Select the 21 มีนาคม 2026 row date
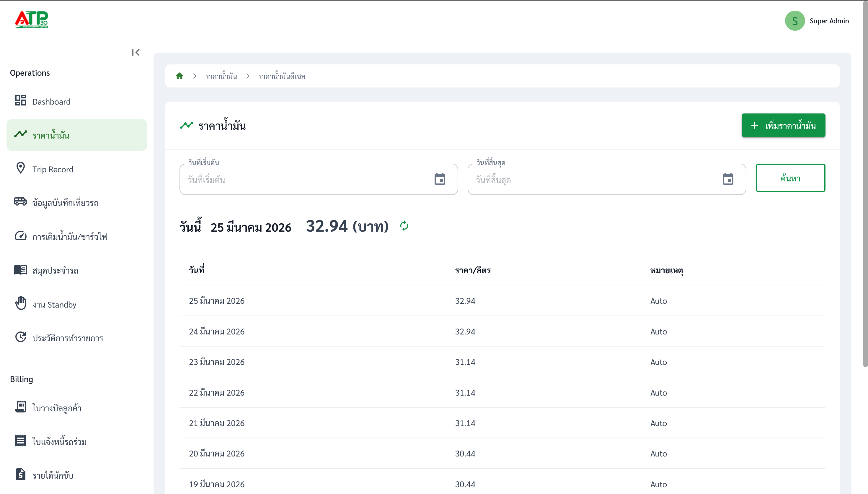 click(217, 423)
